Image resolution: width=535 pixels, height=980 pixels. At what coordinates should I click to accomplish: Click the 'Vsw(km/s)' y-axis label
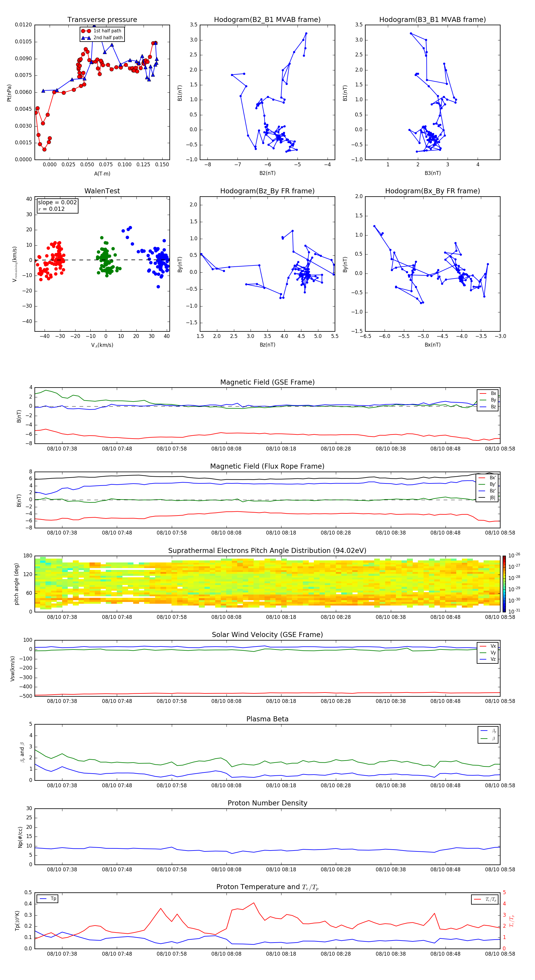coord(12,668)
